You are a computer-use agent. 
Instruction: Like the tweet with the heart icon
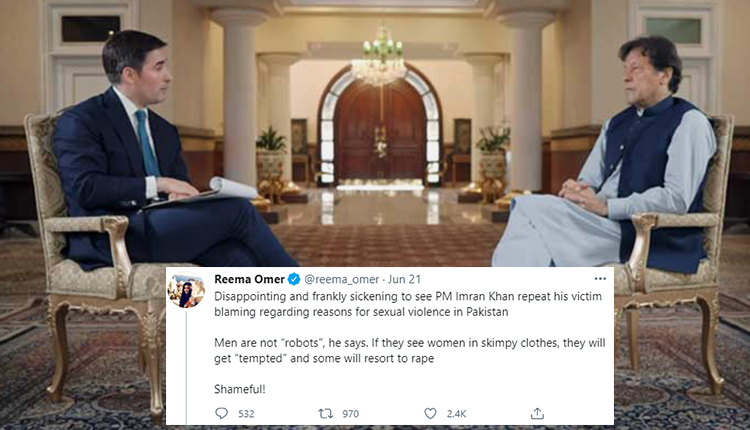coord(431,412)
